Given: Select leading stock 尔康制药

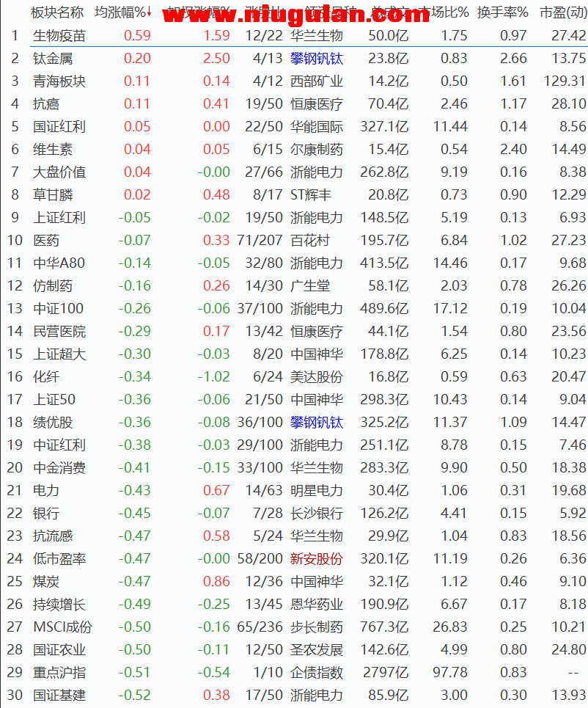Looking at the screenshot, I should 317,150.
